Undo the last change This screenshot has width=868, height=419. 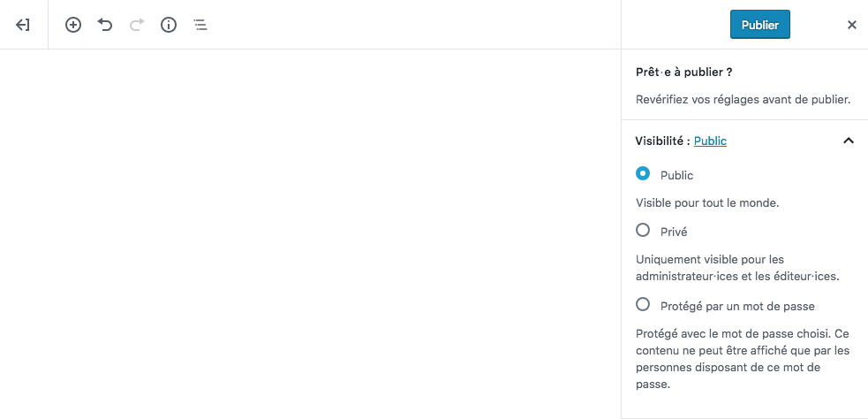click(105, 25)
